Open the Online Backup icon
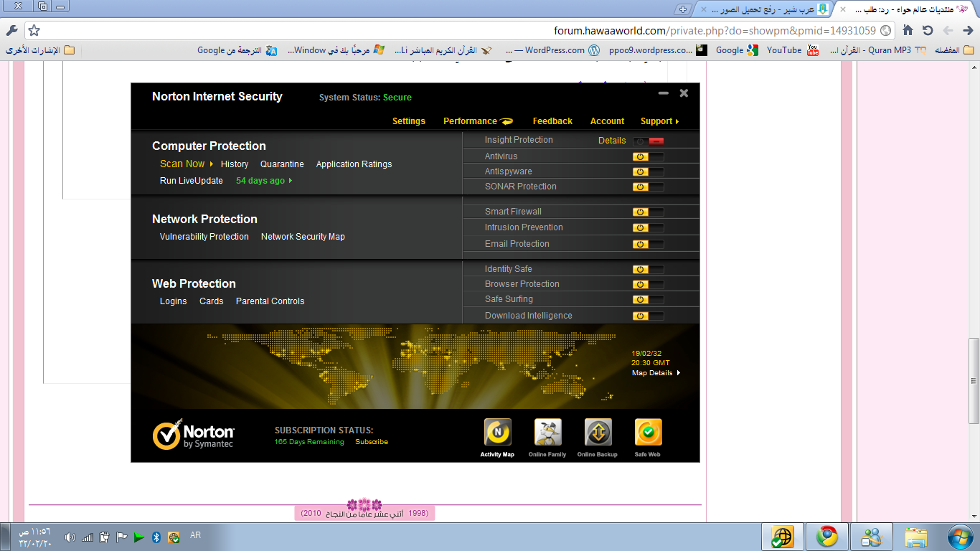980x551 pixels. pyautogui.click(x=598, y=433)
